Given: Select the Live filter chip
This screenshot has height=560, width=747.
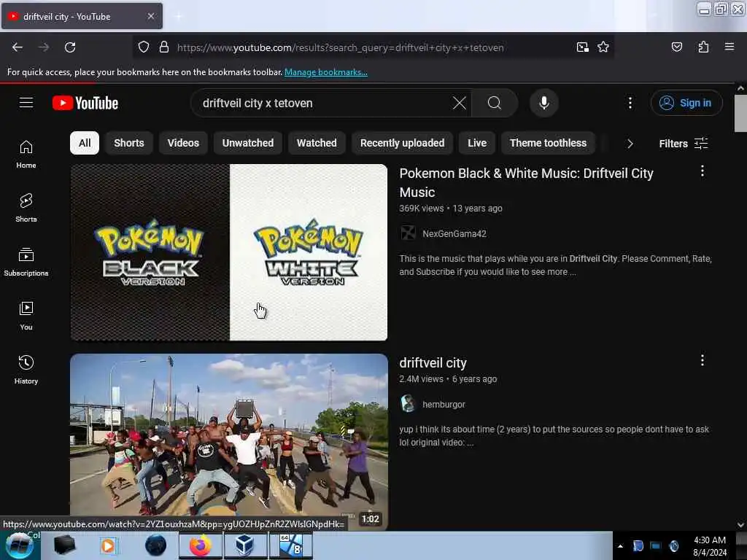Looking at the screenshot, I should (477, 143).
